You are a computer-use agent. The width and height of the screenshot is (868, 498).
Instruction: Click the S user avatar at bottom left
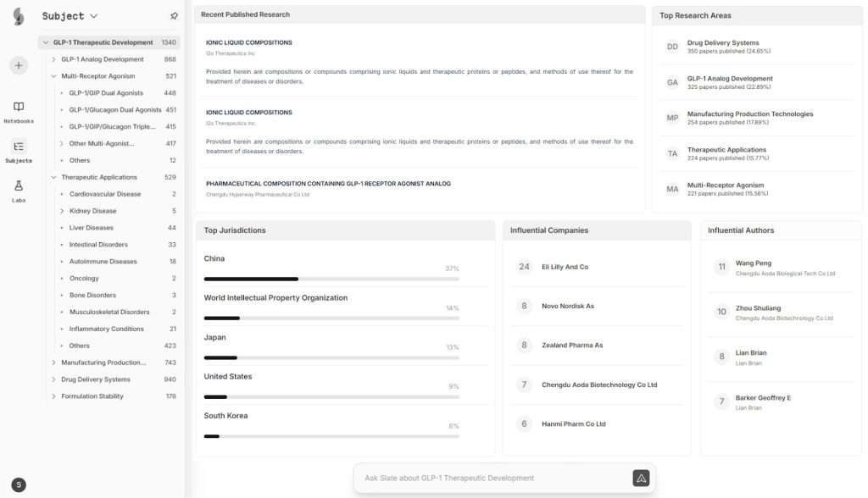pos(19,484)
